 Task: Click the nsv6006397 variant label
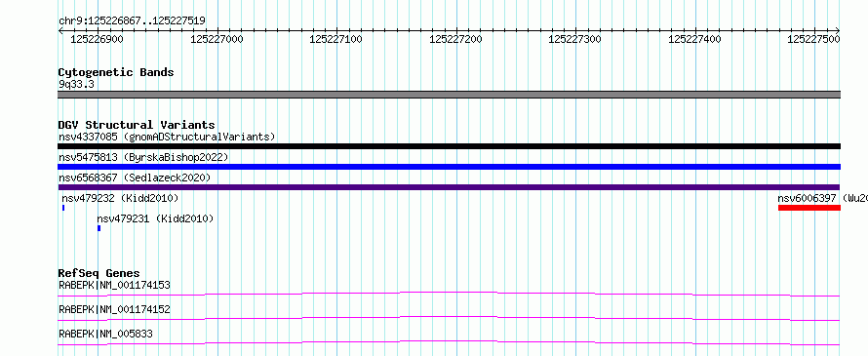(822, 198)
